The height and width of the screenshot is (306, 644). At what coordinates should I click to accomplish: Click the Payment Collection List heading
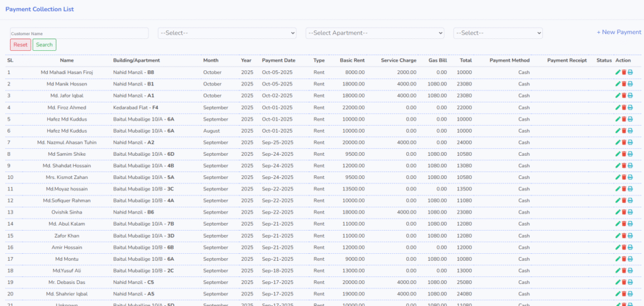click(x=40, y=9)
